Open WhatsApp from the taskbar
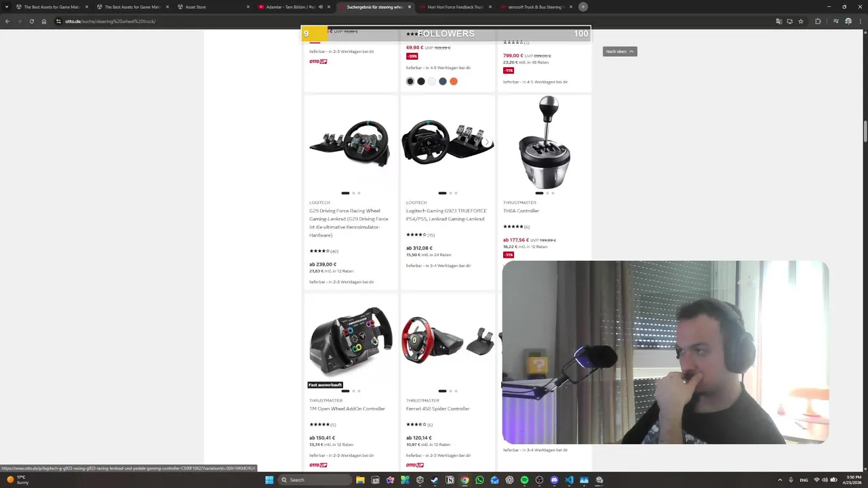 (479, 480)
